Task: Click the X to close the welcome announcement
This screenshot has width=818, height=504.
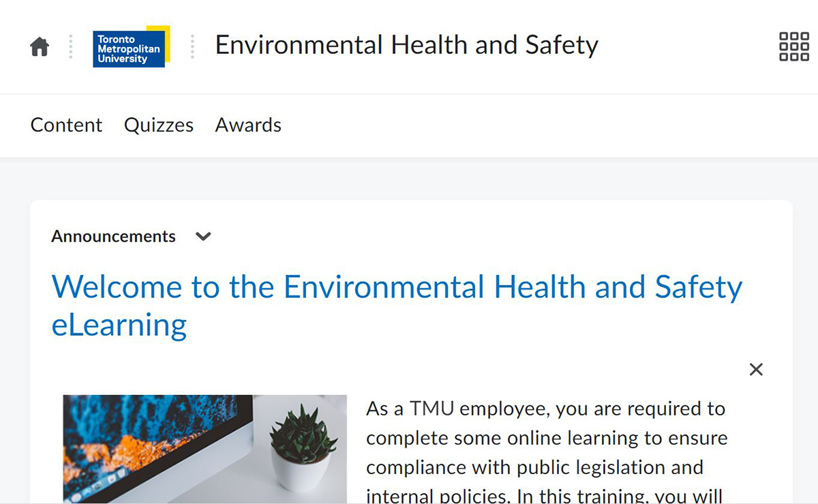Action: point(756,369)
